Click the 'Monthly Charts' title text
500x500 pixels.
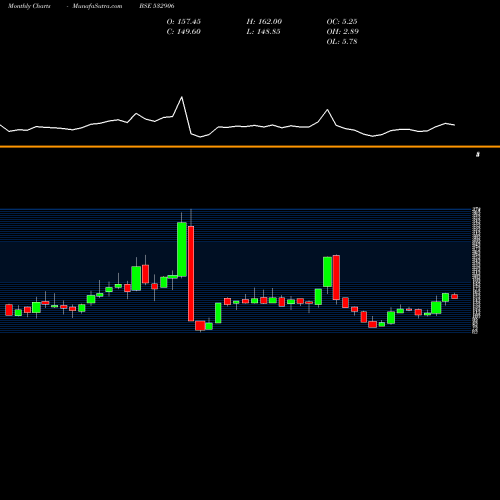29,6
